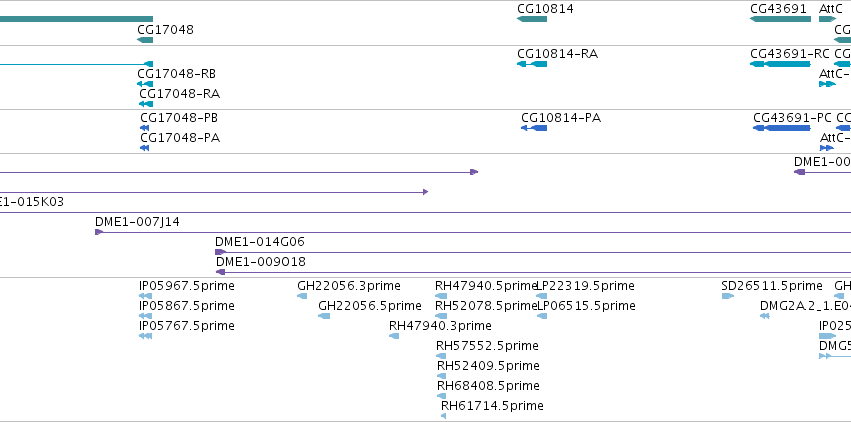Viewport: 851px width, 422px height.
Task: Click the partially visible E1-015K03 BAC label
Action: (31, 202)
